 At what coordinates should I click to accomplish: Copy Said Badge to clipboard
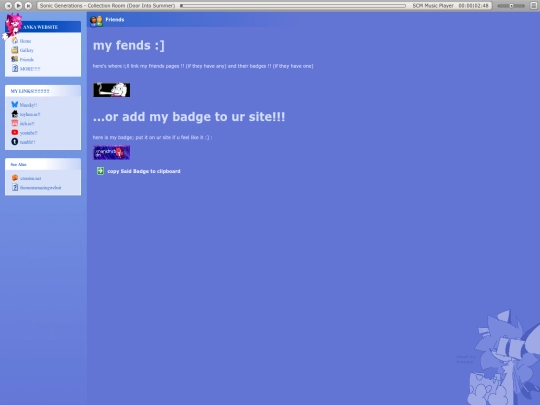point(144,171)
